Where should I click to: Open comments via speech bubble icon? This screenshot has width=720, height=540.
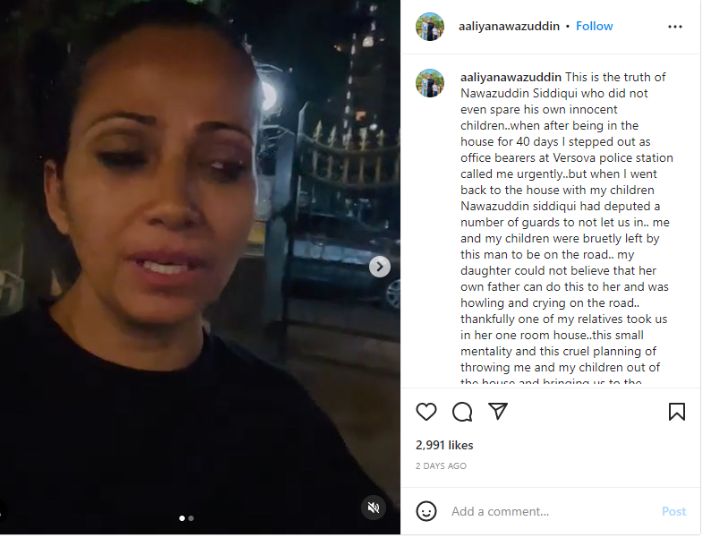462,411
